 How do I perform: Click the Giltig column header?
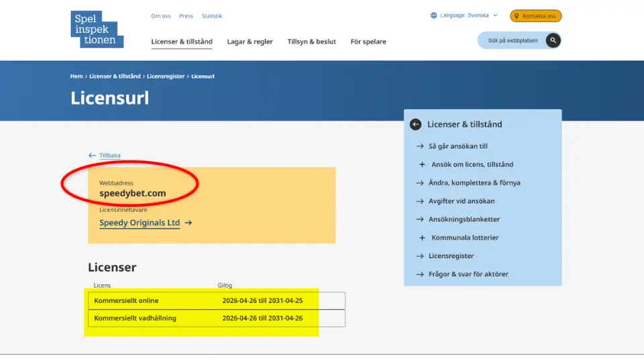(225, 286)
